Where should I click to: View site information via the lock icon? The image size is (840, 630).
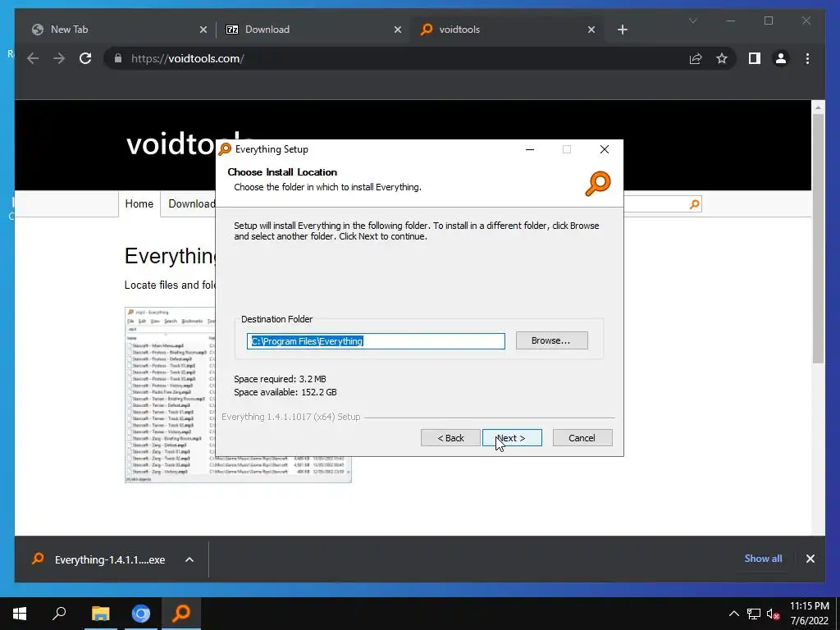(x=118, y=58)
